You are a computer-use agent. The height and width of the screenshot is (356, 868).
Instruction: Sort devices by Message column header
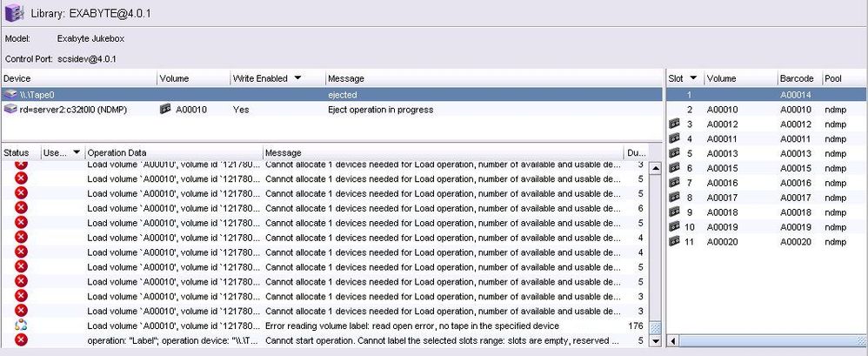(x=494, y=78)
